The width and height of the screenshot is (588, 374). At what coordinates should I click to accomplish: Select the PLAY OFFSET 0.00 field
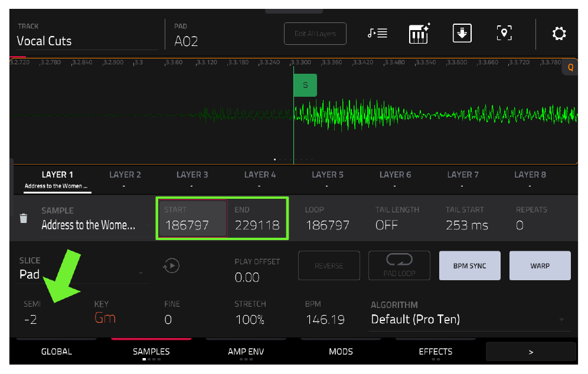(x=257, y=271)
